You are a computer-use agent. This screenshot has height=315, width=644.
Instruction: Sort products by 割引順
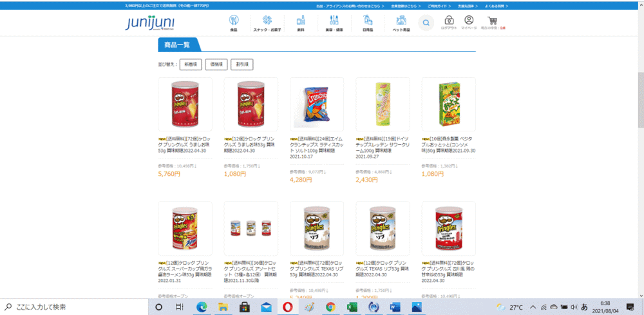242,64
